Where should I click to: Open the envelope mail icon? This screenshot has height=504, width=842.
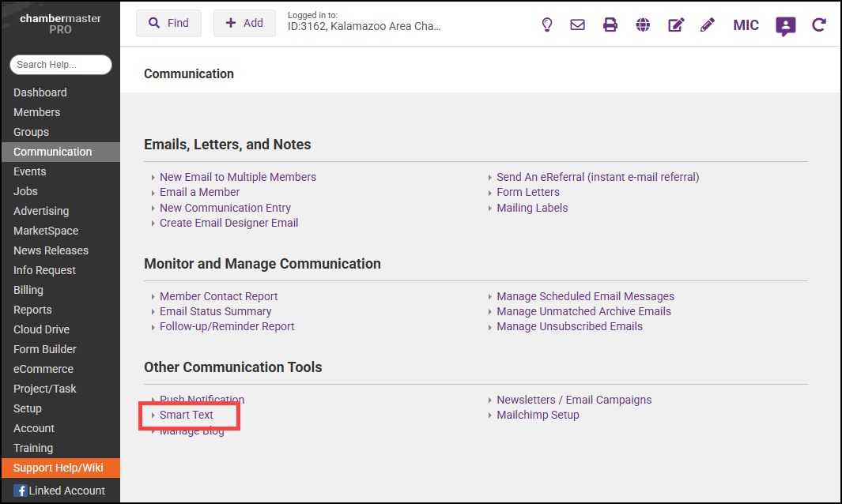point(578,24)
